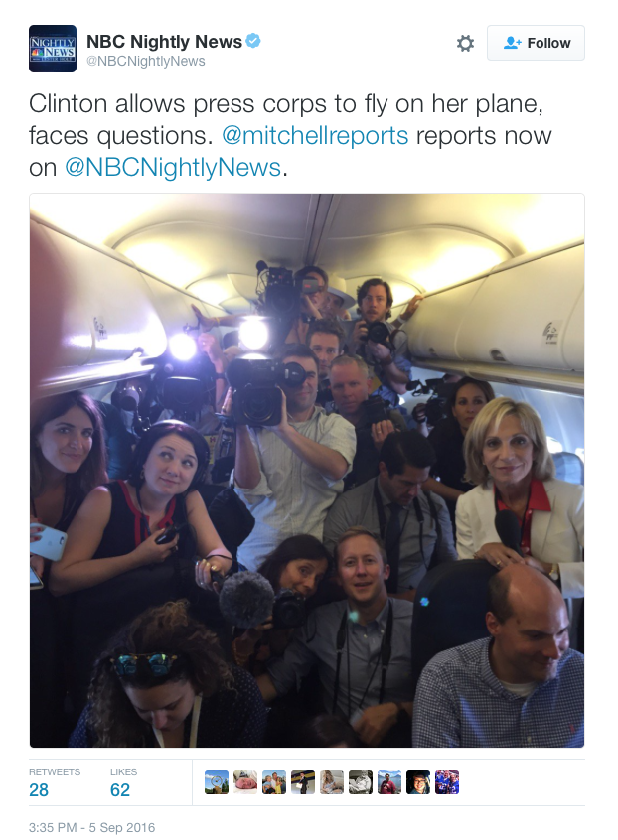Open the @NBCNightlyNews mention in the tweet text
The height and width of the screenshot is (840, 618).
pyautogui.click(x=173, y=167)
